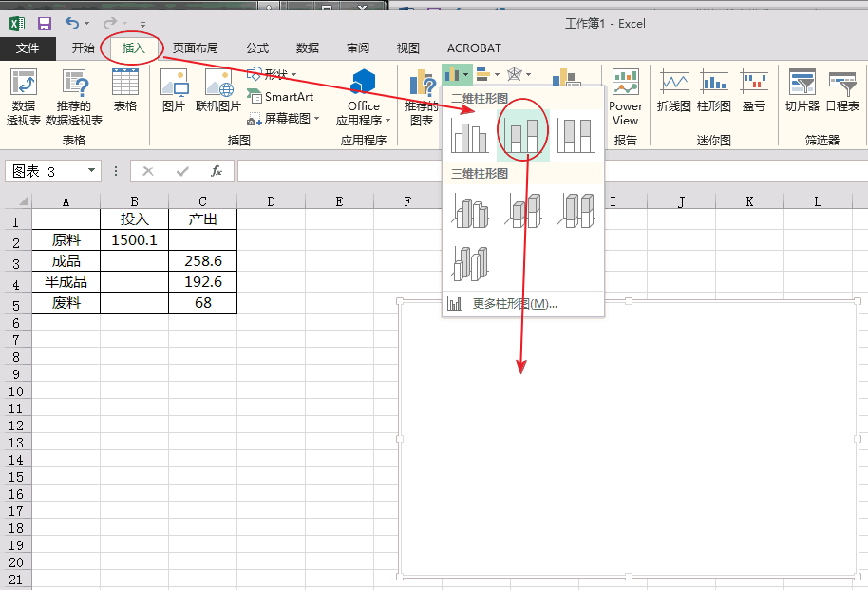Click cell B2 containing 1500.1
Image resolution: width=868 pixels, height=590 pixels.
tap(134, 239)
